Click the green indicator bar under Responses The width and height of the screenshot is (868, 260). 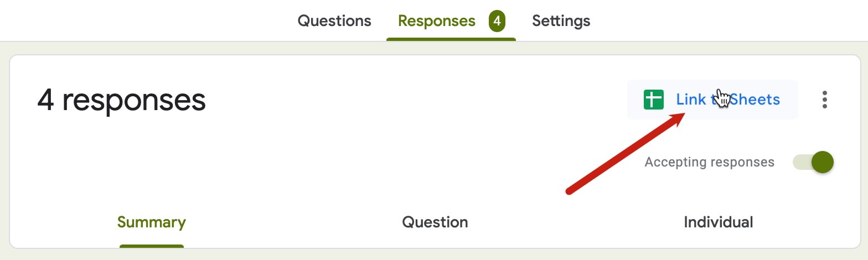tap(451, 39)
